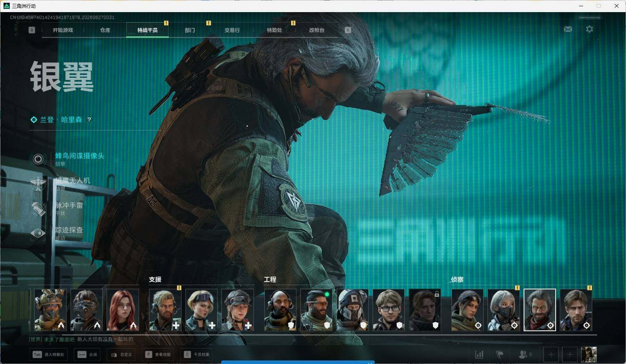Click the Q key previous tab icon
This screenshot has width=626, height=364.
click(x=32, y=30)
